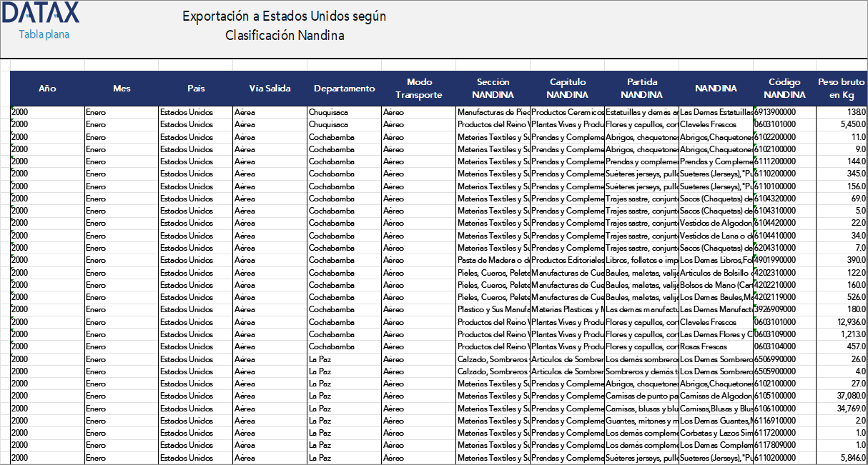
Task: Select the País header cell
Action: pyautogui.click(x=196, y=89)
